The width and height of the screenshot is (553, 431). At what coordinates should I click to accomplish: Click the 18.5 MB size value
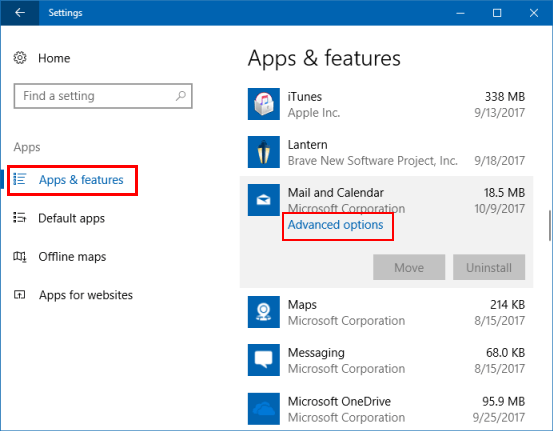tap(504, 193)
